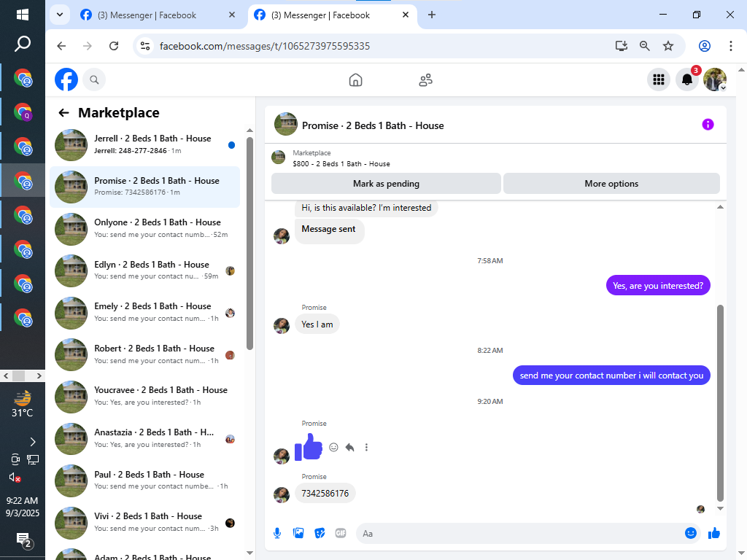747x560 pixels.
Task: Click taskbar scroll right arrow
Action: (x=39, y=376)
